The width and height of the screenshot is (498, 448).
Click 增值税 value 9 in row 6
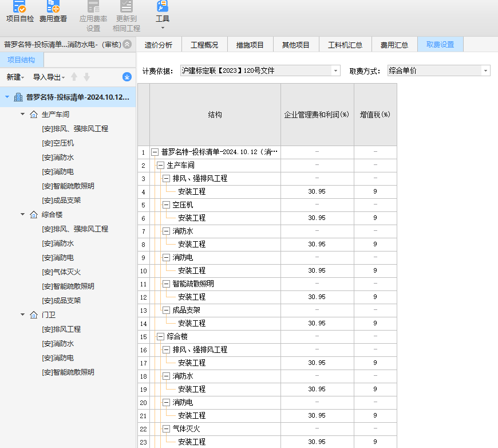[x=376, y=218]
